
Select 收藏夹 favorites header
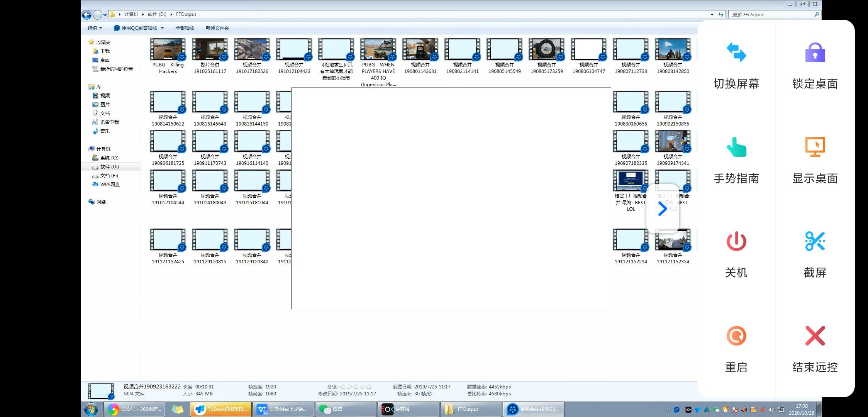coord(100,42)
